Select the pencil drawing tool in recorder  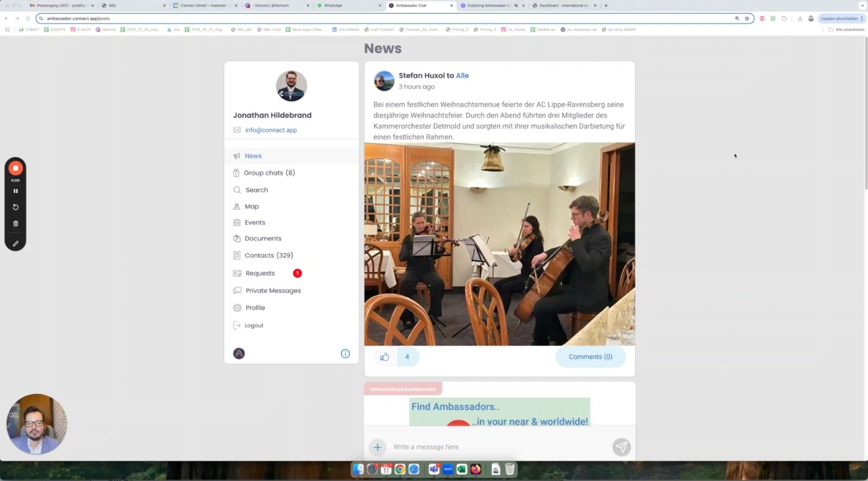[16, 244]
